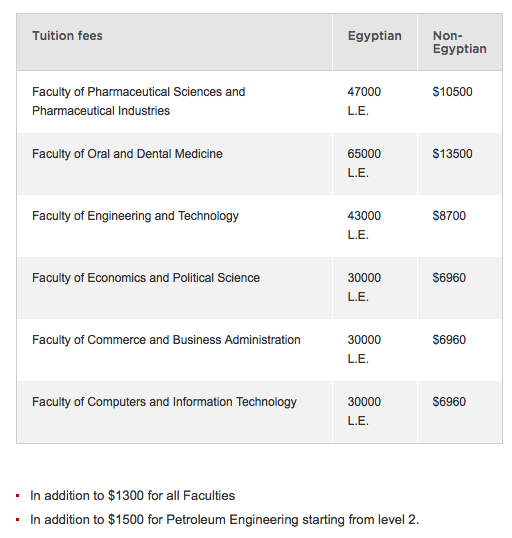Click Faculty of Oral and Dental Medicine

pyautogui.click(x=127, y=154)
